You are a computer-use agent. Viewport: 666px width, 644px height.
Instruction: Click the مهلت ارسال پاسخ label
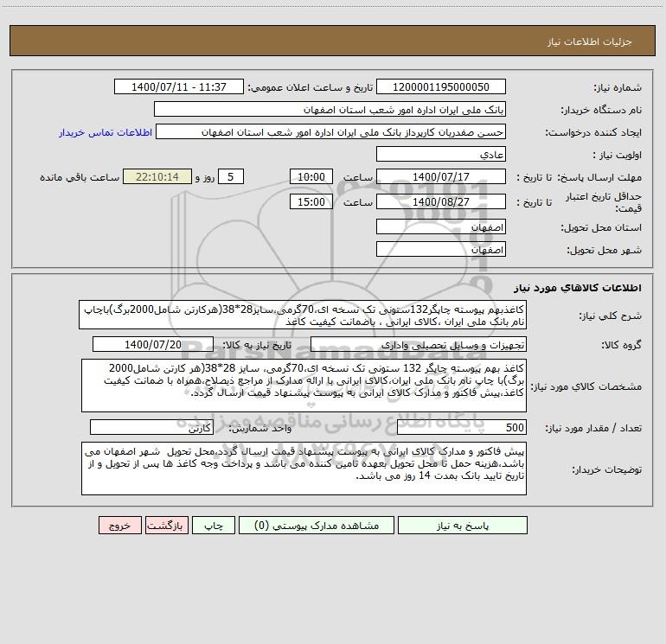(599, 177)
